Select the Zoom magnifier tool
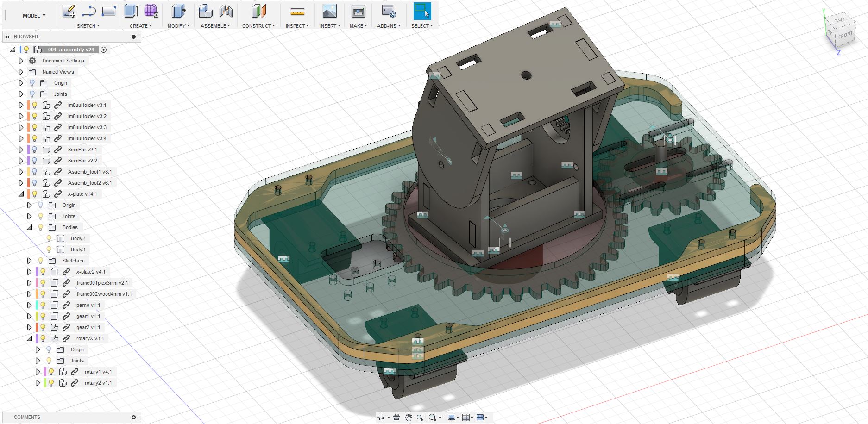This screenshot has width=868, height=424. point(421,418)
